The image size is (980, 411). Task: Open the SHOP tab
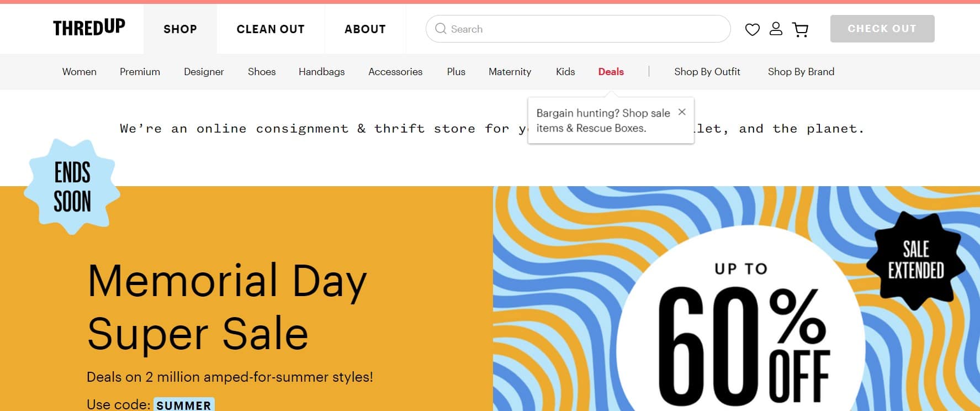180,29
